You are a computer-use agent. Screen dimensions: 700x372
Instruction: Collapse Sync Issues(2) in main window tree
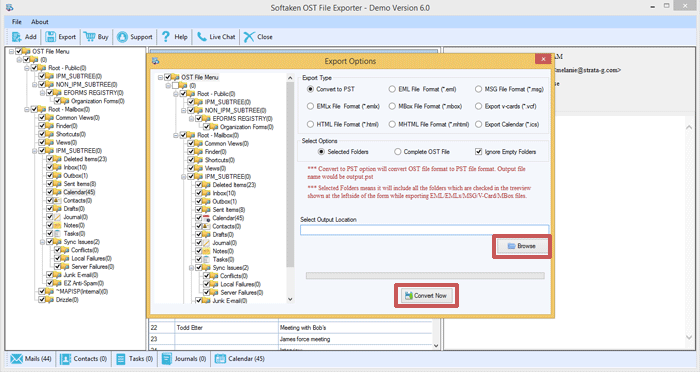tap(42, 242)
